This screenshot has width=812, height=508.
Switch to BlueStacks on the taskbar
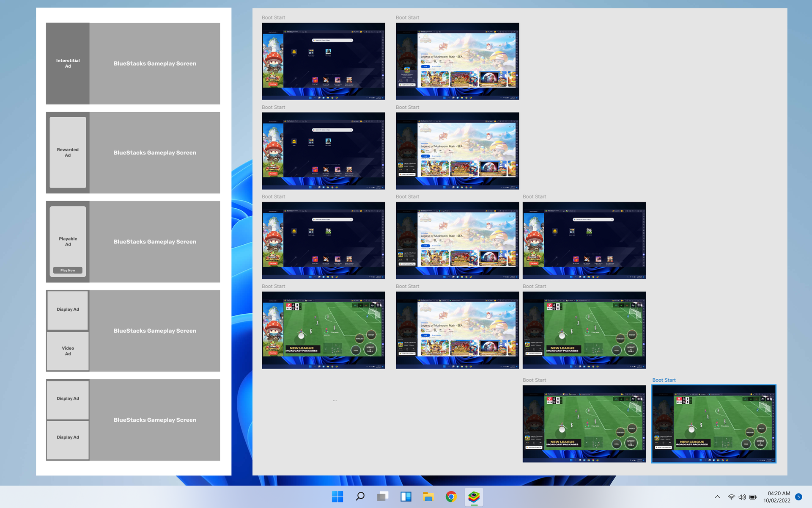click(474, 497)
